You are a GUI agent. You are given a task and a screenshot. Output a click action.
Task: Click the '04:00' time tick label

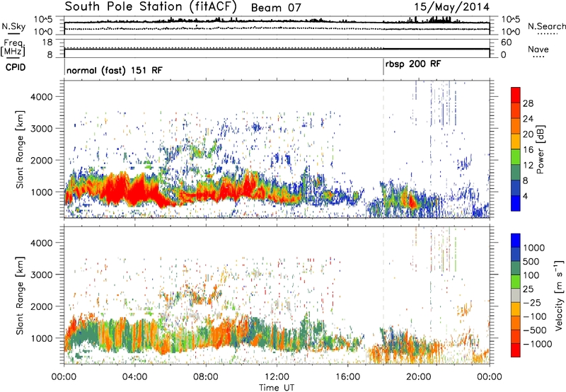134,377
